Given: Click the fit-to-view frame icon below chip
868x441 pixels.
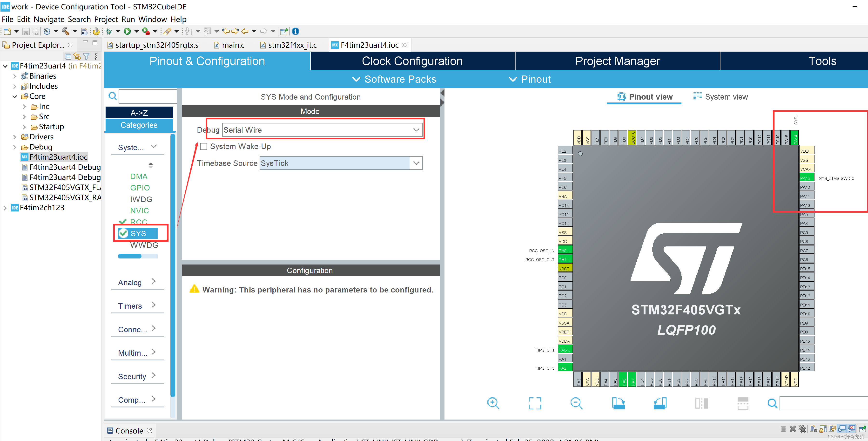Looking at the screenshot, I should [x=535, y=403].
